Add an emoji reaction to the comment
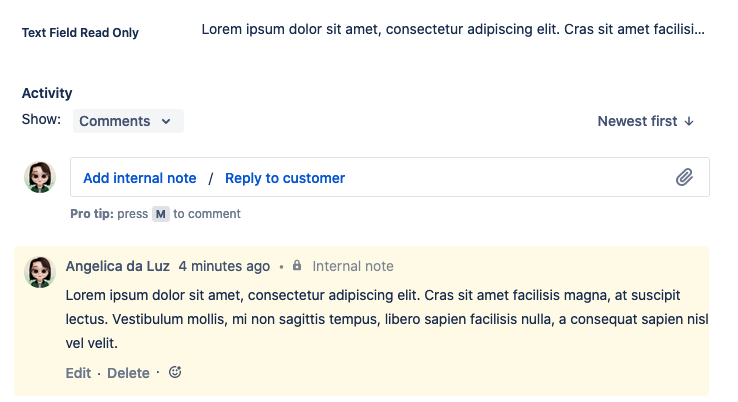 click(175, 373)
